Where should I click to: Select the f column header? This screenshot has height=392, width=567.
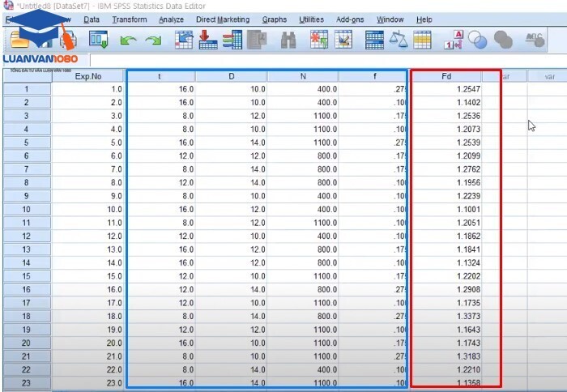[x=374, y=76]
